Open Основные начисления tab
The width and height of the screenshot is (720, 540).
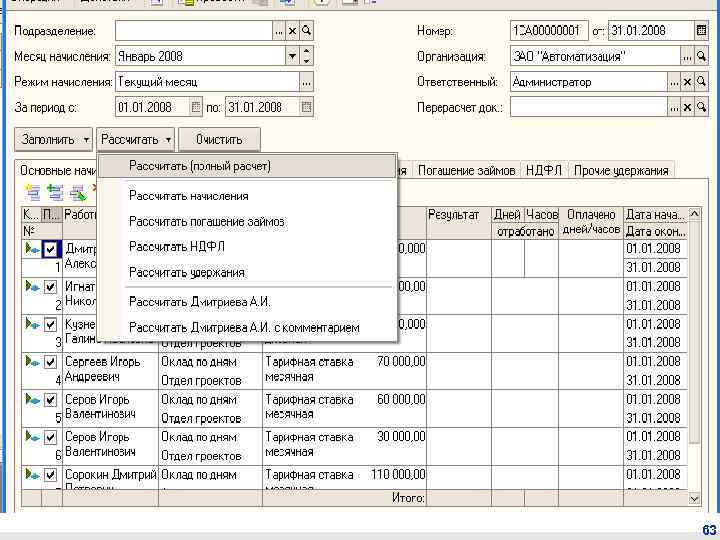pyautogui.click(x=58, y=170)
